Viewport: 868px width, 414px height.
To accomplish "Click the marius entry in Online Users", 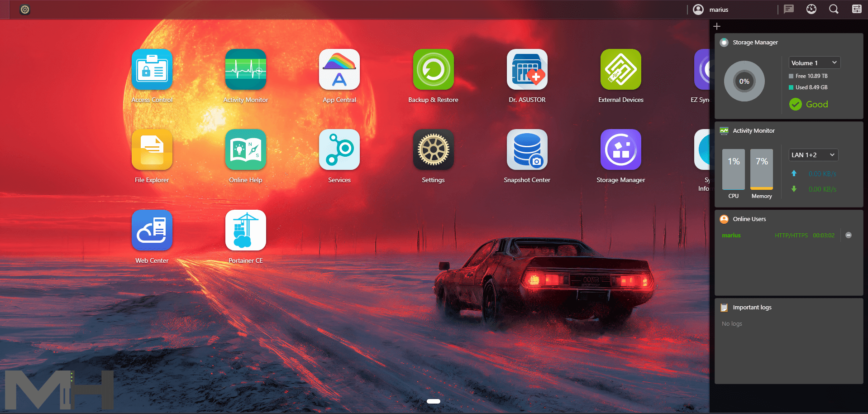I will click(731, 235).
